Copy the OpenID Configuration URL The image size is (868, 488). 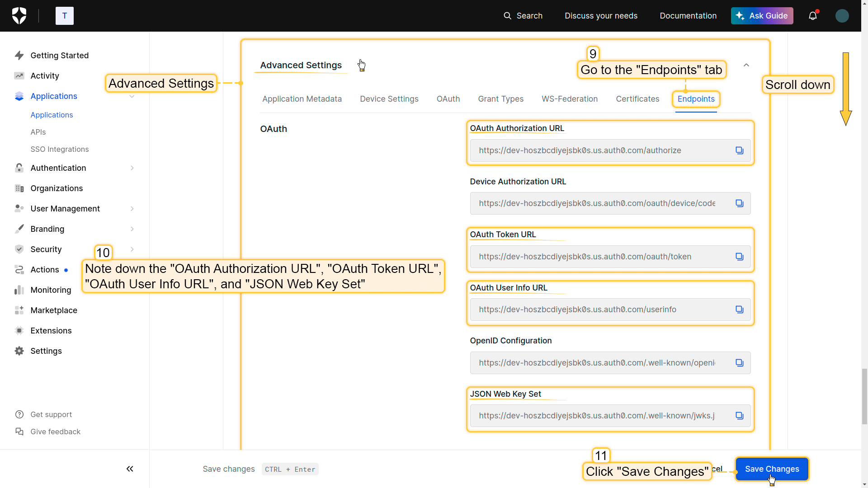click(739, 363)
